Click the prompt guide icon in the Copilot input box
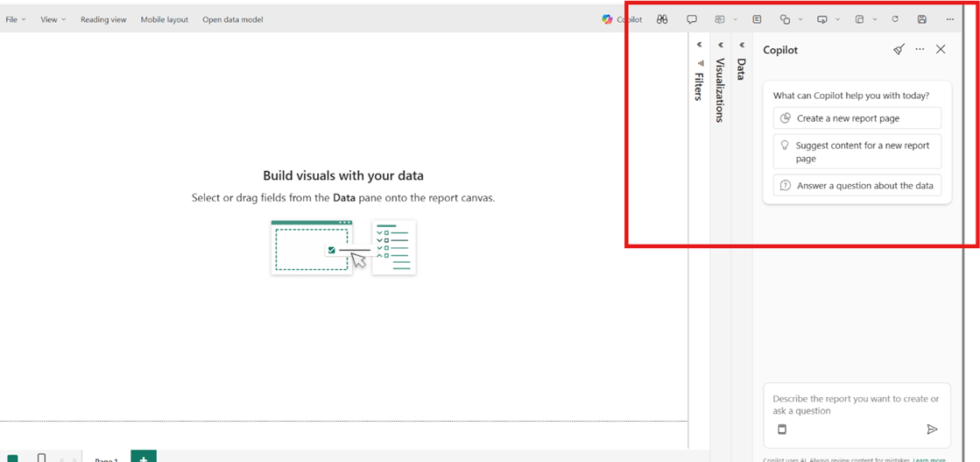Viewport: 980px width, 462px height. click(x=782, y=430)
